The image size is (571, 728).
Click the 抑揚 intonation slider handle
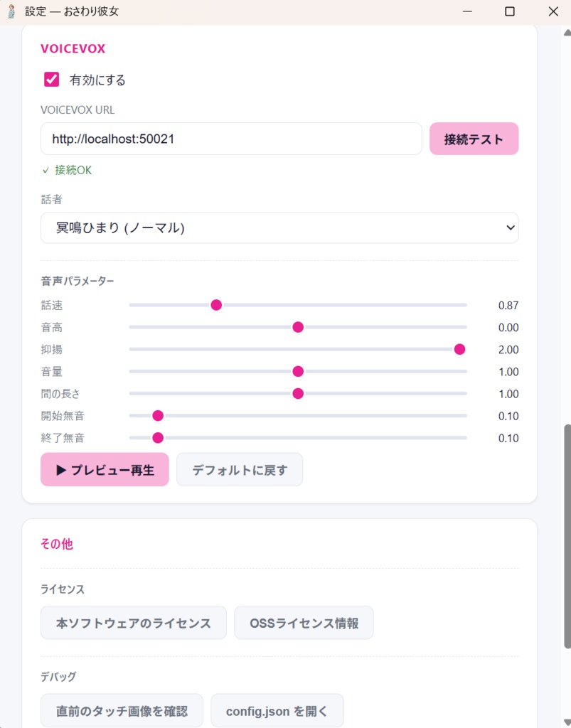460,349
